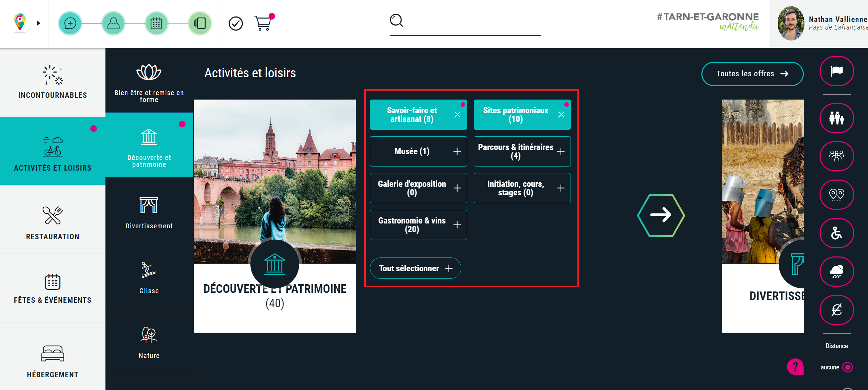Click Toutes les offres button
Viewport: 868px width, 390px height.
pyautogui.click(x=752, y=74)
